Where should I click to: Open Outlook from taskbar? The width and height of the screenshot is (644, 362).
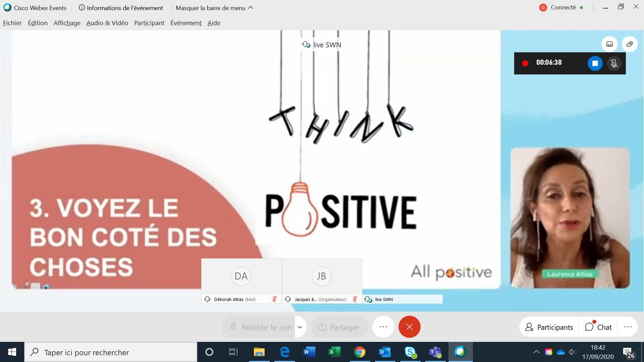(x=385, y=352)
